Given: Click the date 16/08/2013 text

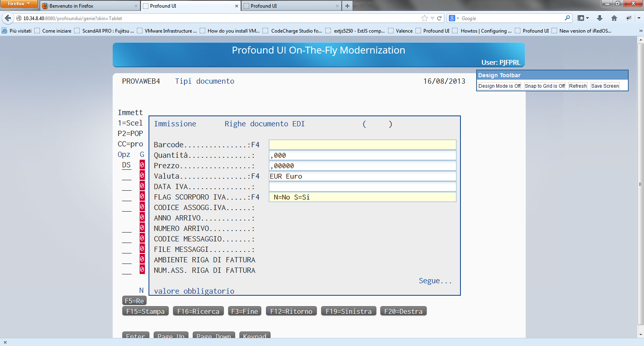Looking at the screenshot, I should pyautogui.click(x=444, y=81).
